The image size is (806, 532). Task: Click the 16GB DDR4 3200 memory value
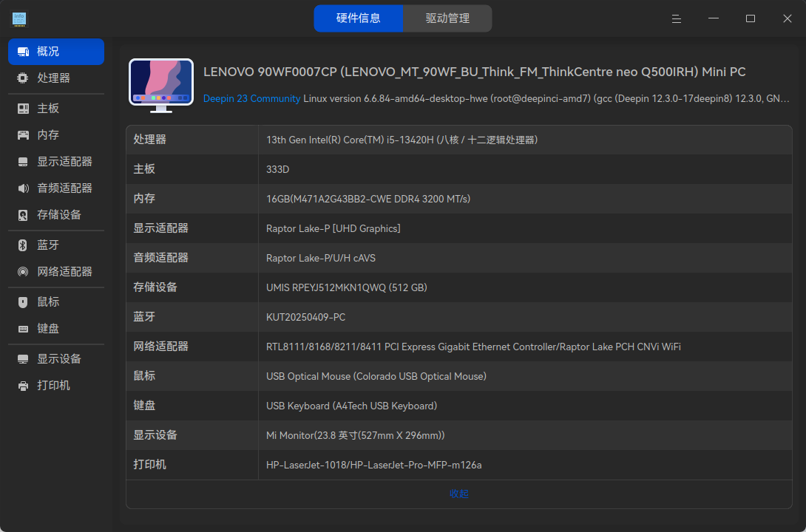tap(368, 199)
